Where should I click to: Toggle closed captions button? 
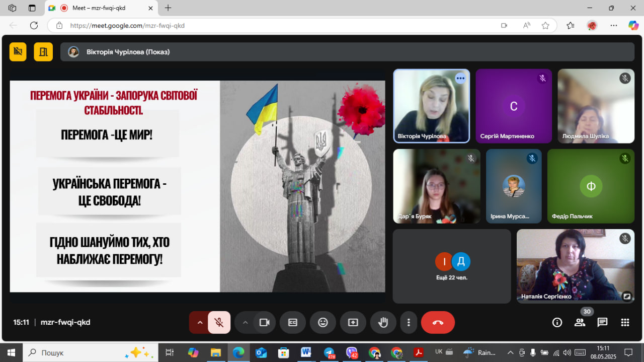(x=293, y=323)
